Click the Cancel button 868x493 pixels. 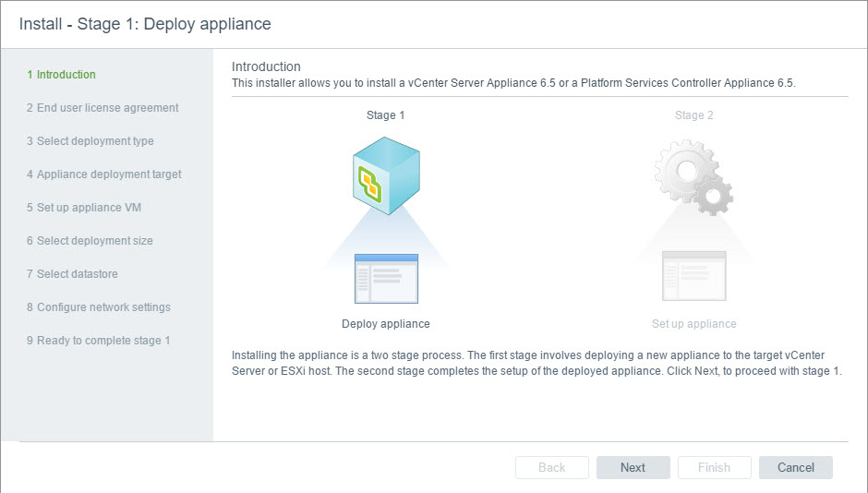click(795, 467)
